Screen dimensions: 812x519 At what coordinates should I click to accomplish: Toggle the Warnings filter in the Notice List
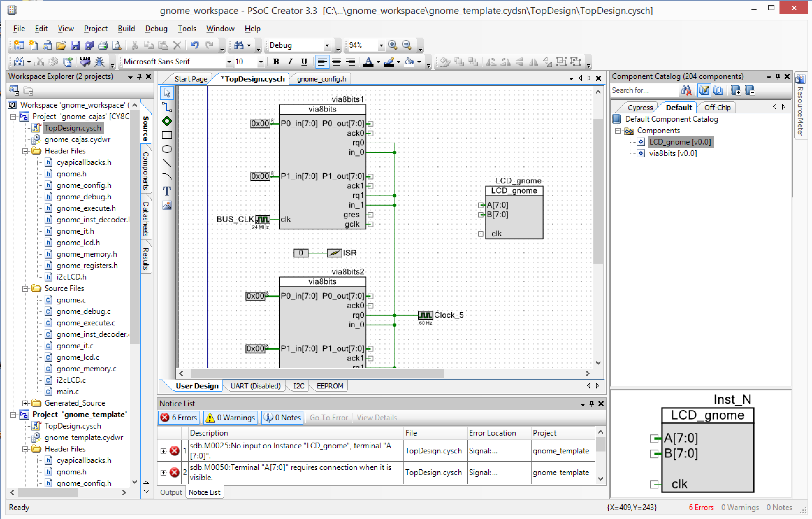tap(231, 417)
